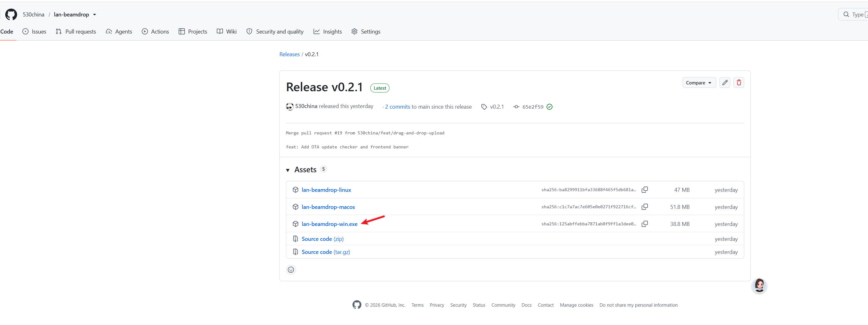Open the Agents tab
Screen dimensions: 868x325
pyautogui.click(x=119, y=31)
